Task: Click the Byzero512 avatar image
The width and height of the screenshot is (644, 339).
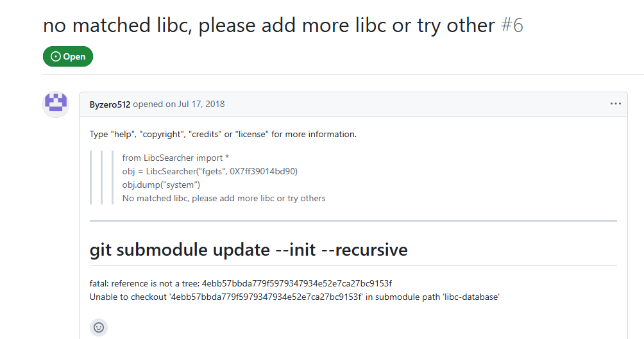Action: pyautogui.click(x=56, y=104)
